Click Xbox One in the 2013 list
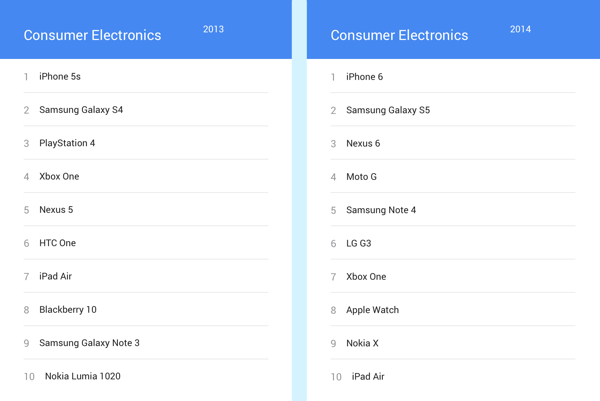The height and width of the screenshot is (401, 600). coord(59,177)
